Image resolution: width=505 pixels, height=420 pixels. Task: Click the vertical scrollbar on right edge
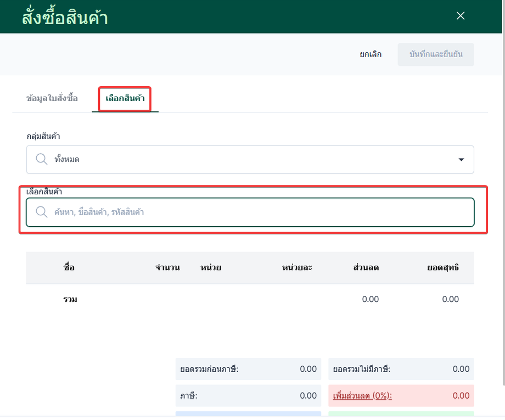(503, 193)
